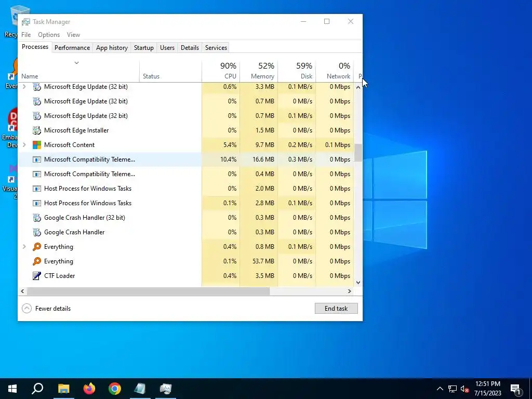Select the Host Process row using 2.8 MB
This screenshot has width=532, height=399.
pos(186,203)
